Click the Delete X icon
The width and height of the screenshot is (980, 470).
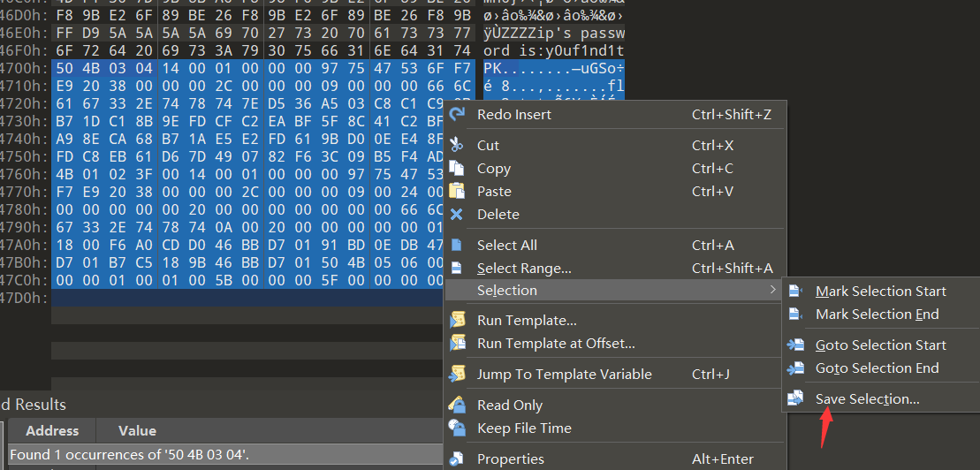coord(457,214)
